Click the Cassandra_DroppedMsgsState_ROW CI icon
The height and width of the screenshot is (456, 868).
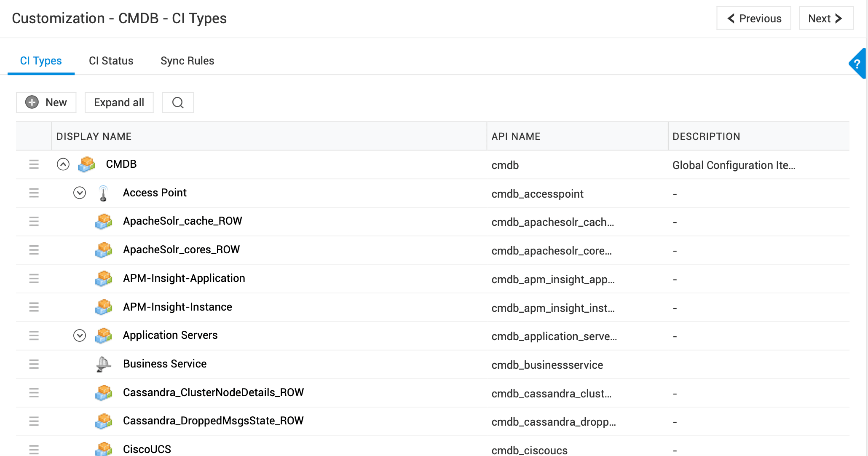(x=103, y=421)
